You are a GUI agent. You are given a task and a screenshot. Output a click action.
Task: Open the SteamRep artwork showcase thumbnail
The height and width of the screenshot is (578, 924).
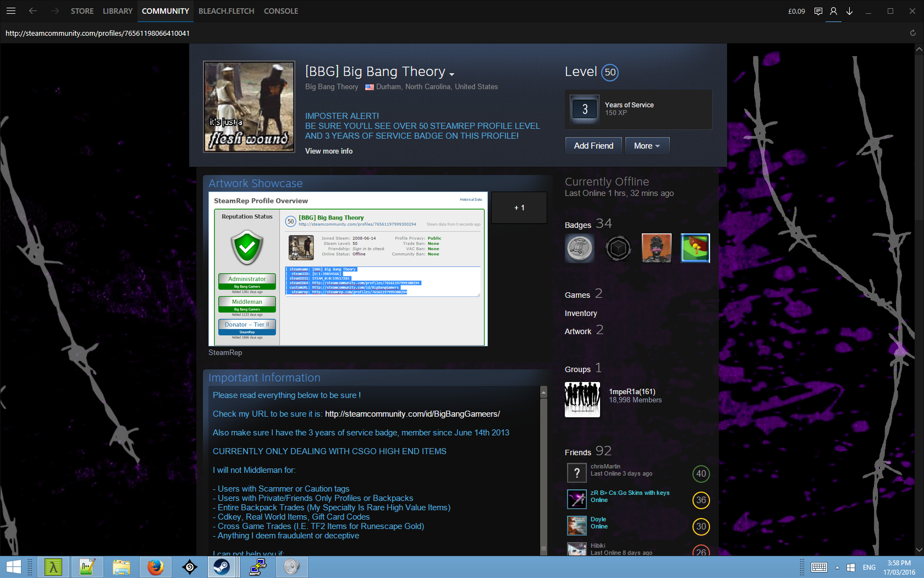pos(348,269)
